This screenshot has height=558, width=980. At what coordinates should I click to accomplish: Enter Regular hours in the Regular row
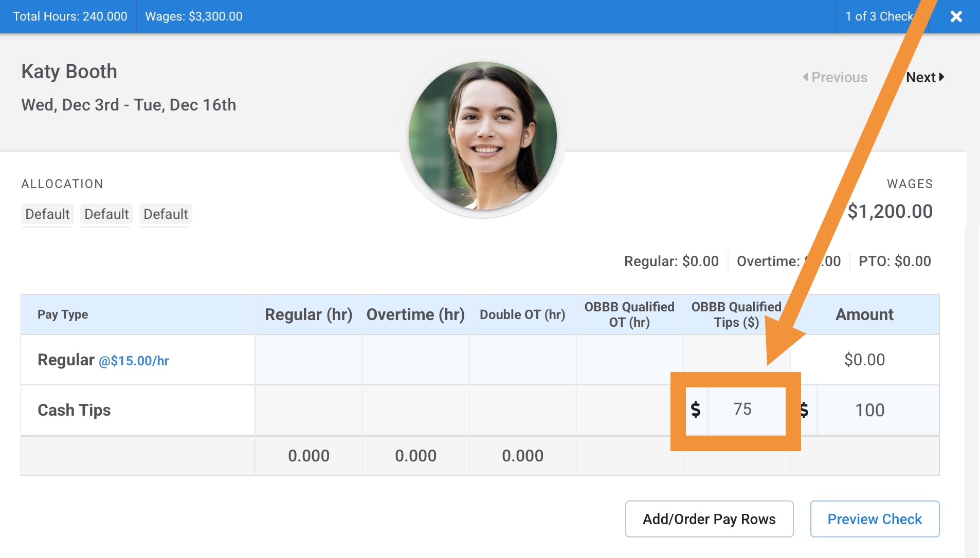point(308,360)
